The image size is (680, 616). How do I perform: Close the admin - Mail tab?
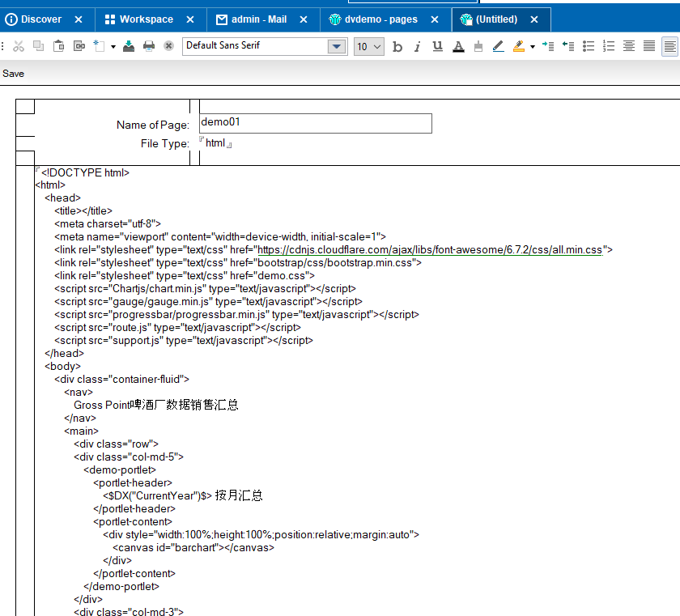point(304,19)
